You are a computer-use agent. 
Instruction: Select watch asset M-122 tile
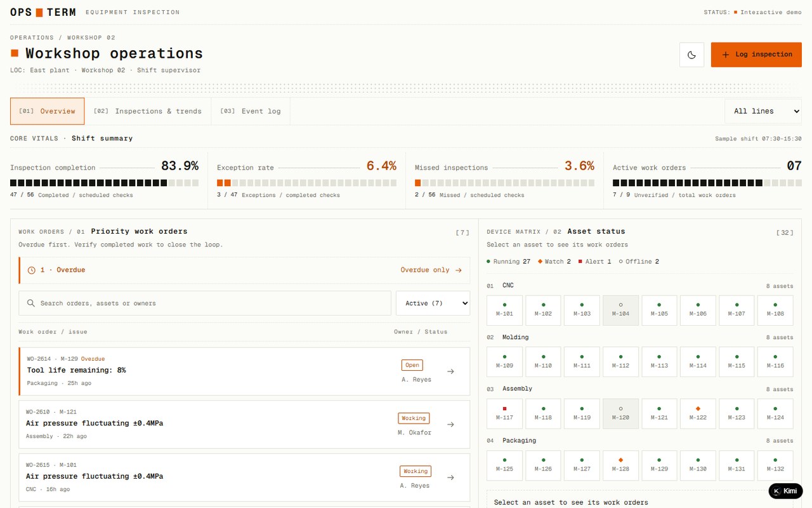pos(698,414)
